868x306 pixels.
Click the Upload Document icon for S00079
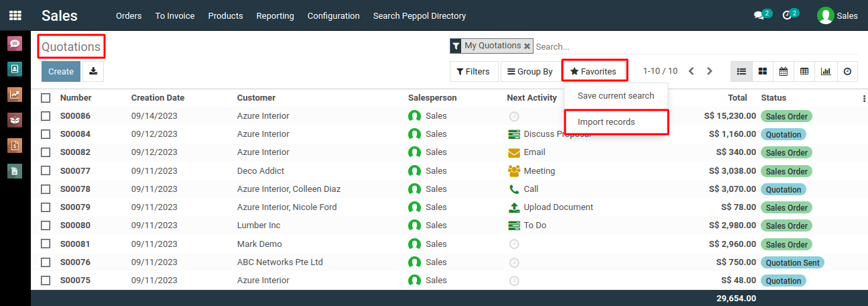(514, 207)
